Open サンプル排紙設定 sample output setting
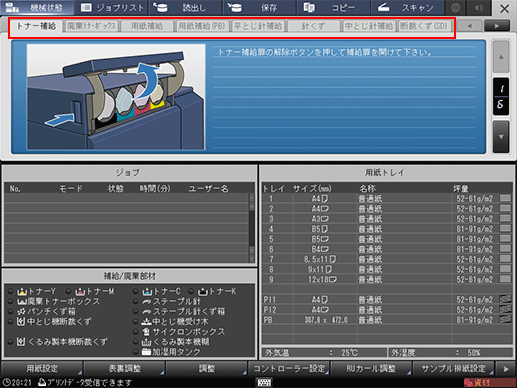Viewport: 517px width, 388px height. pos(454,369)
